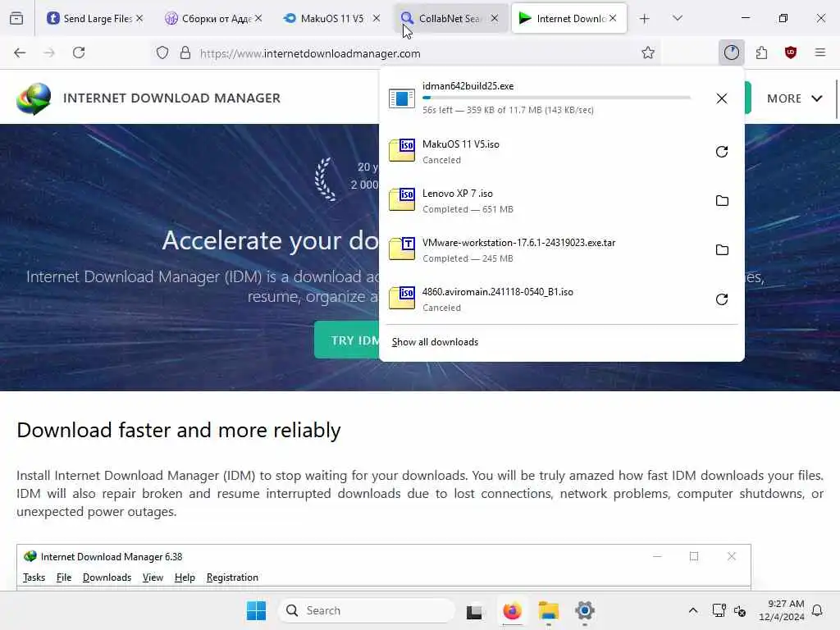840x630 pixels.
Task: Reload the current page
Action: point(79,52)
